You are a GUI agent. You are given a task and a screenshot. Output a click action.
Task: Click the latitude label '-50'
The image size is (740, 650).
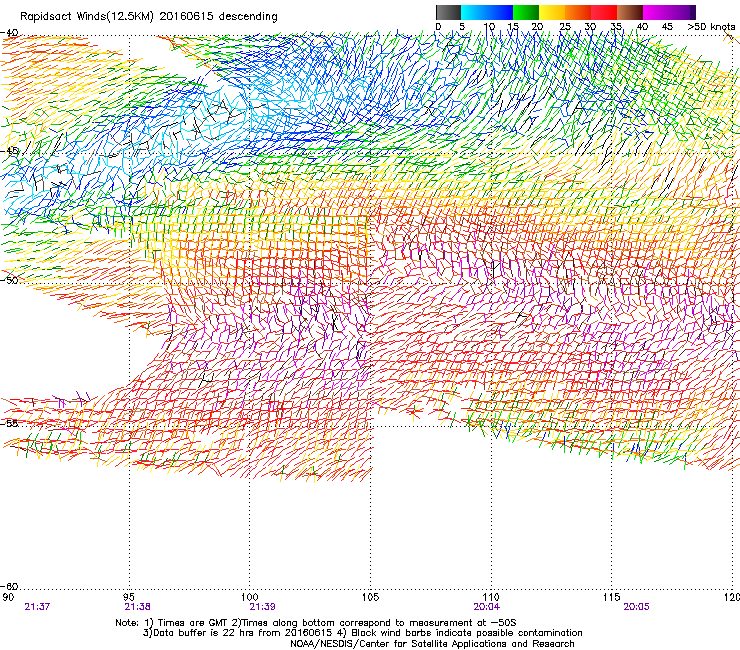click(9, 280)
